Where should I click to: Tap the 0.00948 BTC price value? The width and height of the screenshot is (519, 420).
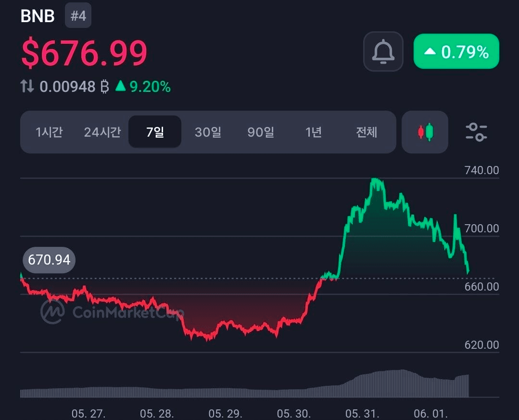click(x=74, y=87)
